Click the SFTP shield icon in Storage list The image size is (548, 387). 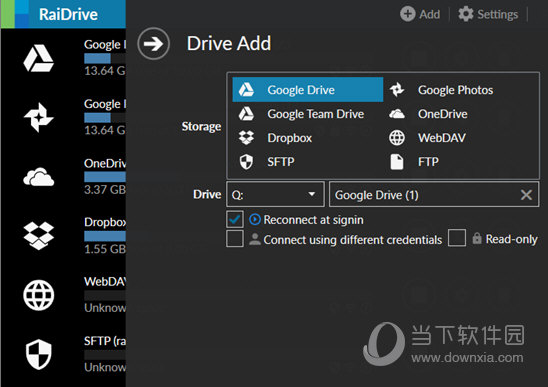click(x=246, y=162)
